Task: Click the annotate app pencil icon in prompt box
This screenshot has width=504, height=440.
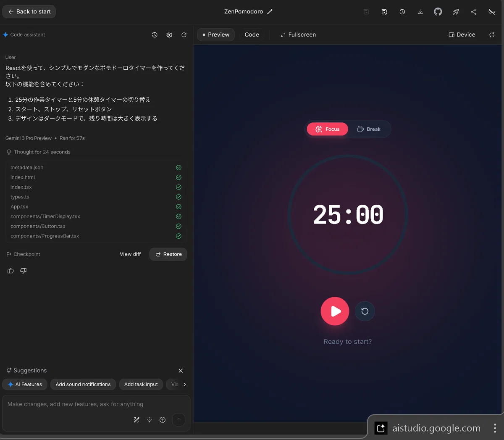Action: pyautogui.click(x=136, y=420)
